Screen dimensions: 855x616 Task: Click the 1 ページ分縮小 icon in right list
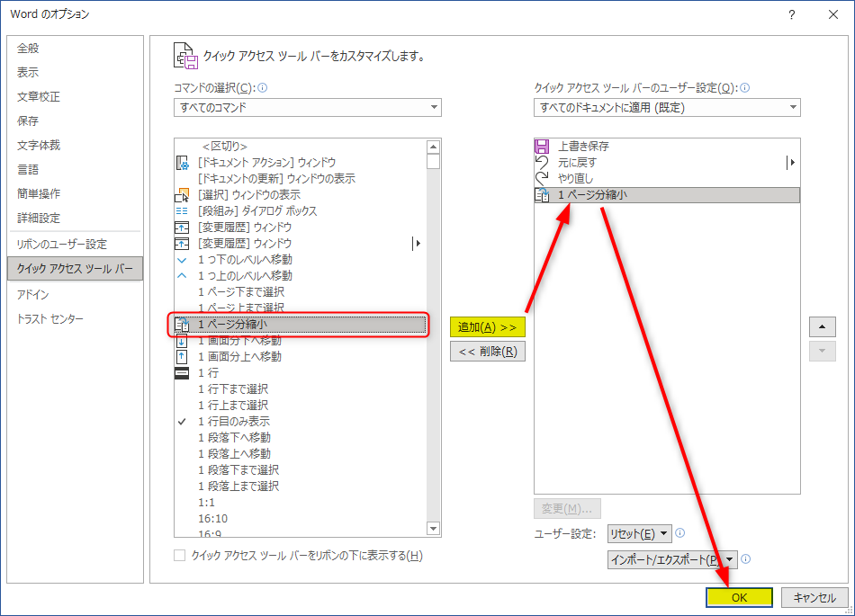(x=542, y=194)
